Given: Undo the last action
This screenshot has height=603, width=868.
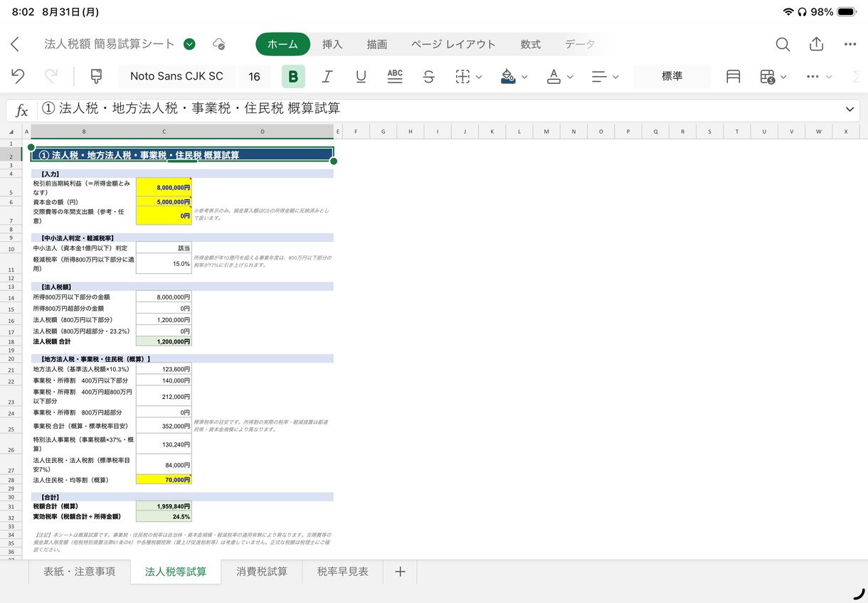Looking at the screenshot, I should pyautogui.click(x=18, y=76).
